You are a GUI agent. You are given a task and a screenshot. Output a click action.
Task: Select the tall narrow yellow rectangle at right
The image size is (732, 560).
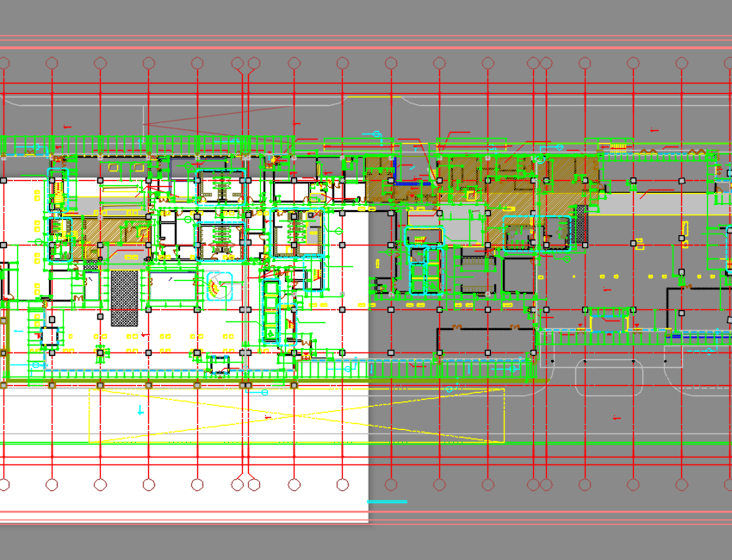685,231
